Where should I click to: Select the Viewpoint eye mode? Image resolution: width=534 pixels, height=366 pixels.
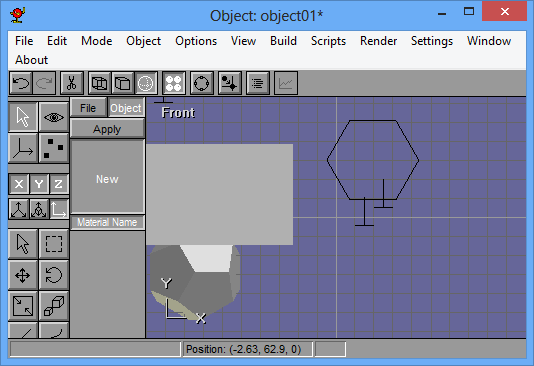click(x=54, y=117)
